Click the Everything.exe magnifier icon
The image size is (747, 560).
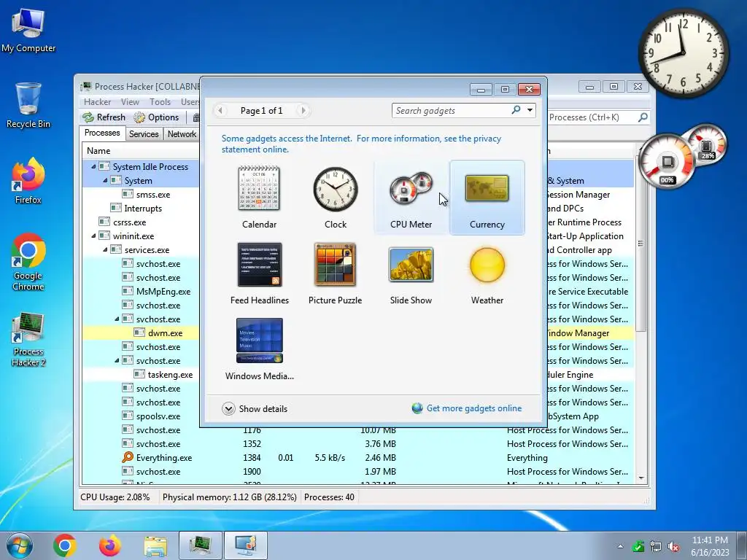(x=127, y=457)
